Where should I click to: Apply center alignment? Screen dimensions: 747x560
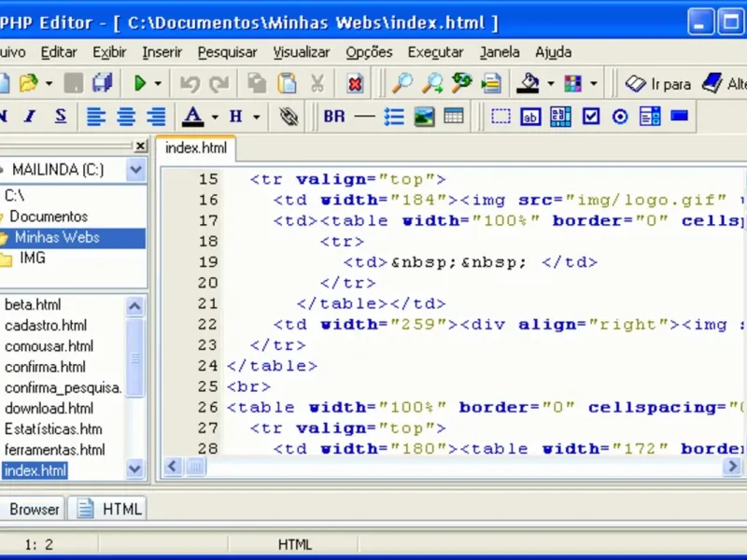pos(126,116)
